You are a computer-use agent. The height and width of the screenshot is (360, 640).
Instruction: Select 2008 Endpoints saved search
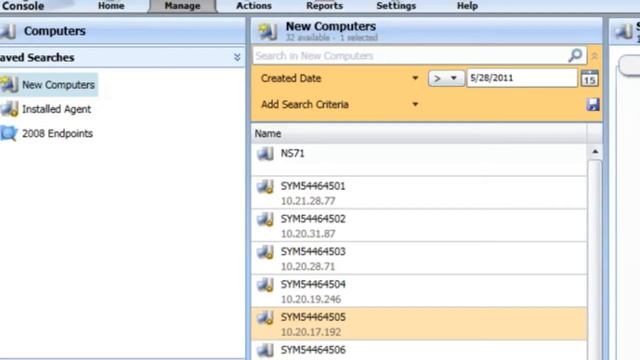[57, 133]
